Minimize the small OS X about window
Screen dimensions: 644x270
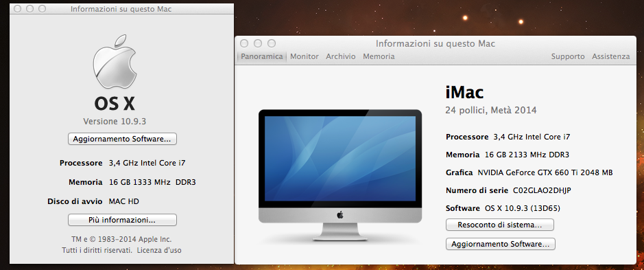point(29,9)
